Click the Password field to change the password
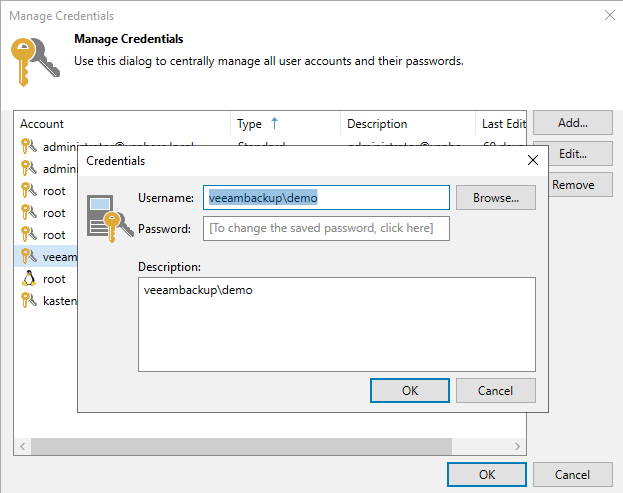 [326, 229]
